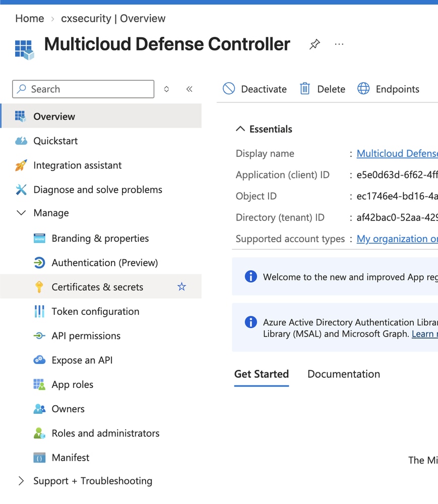
Task: Click the Owners people icon
Action: (39, 409)
